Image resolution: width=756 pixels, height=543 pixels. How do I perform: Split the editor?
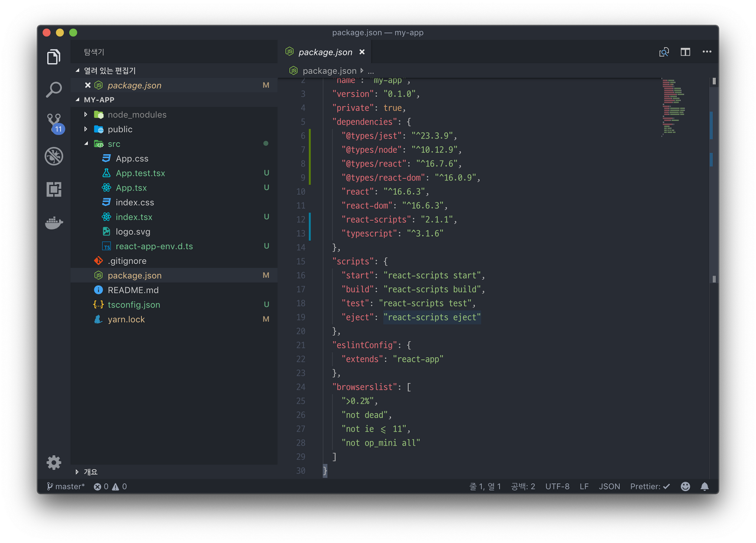coord(685,52)
